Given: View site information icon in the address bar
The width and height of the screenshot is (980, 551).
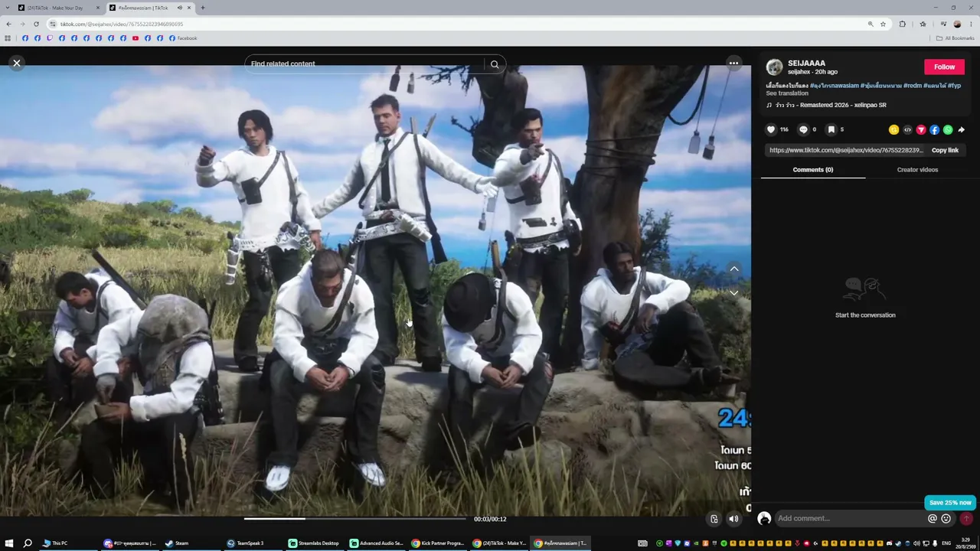Looking at the screenshot, I should pos(52,24).
